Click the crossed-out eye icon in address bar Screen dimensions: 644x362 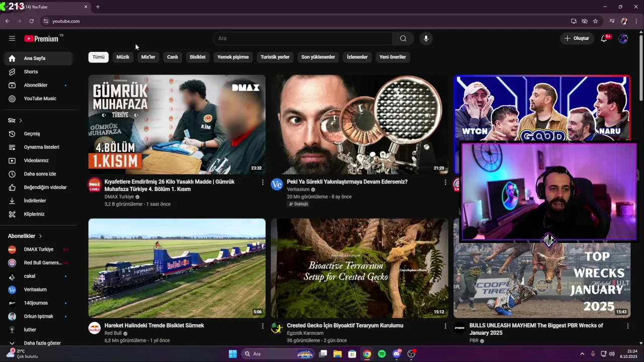585,21
